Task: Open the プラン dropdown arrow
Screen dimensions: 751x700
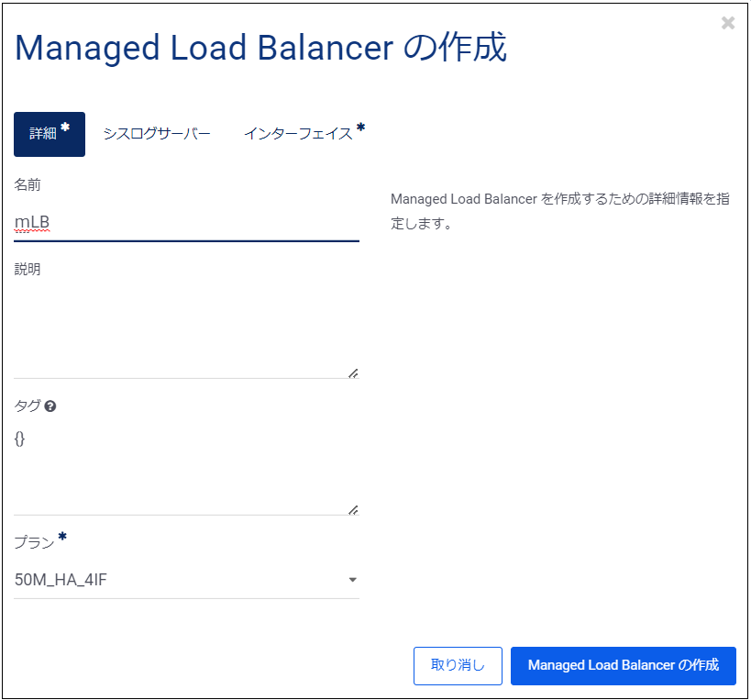Action: [x=352, y=580]
